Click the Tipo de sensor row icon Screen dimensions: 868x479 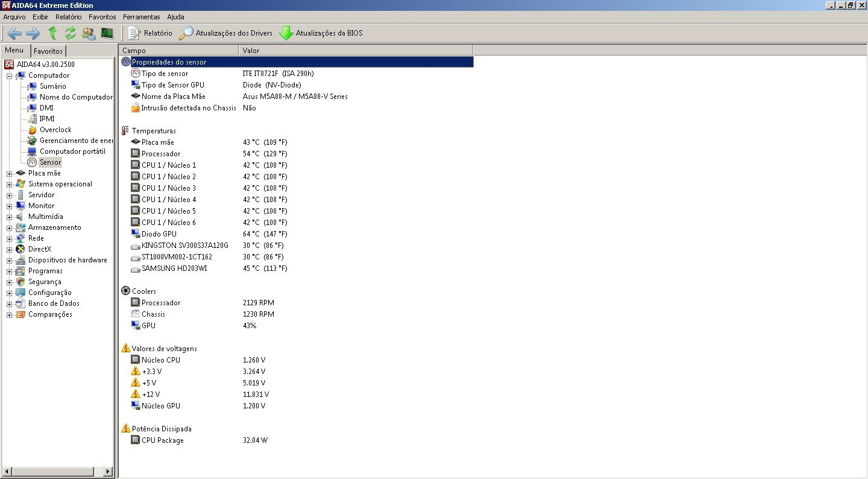click(x=136, y=74)
